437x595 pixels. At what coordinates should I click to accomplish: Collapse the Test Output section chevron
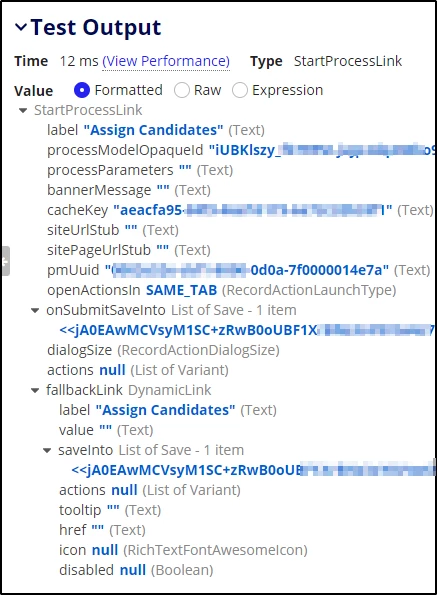pos(20,27)
